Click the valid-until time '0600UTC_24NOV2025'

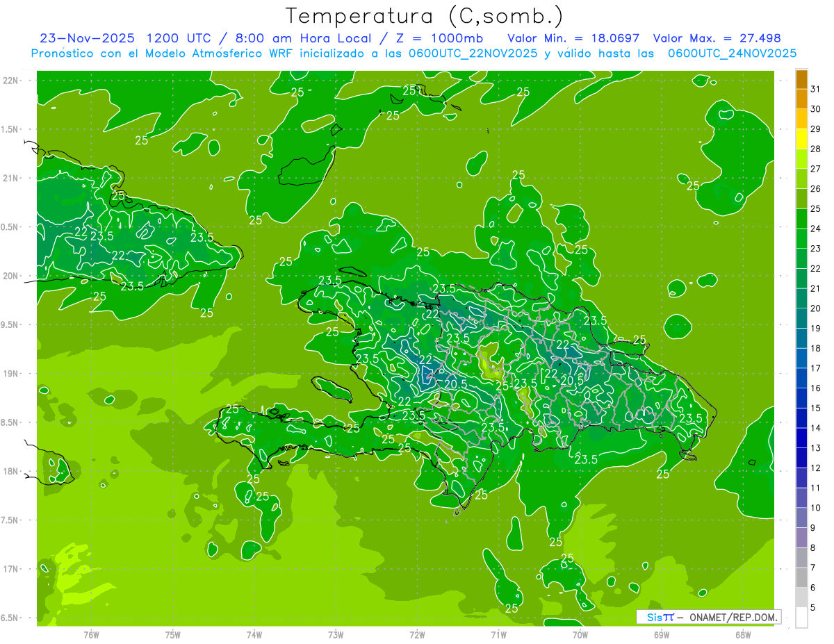732,53
